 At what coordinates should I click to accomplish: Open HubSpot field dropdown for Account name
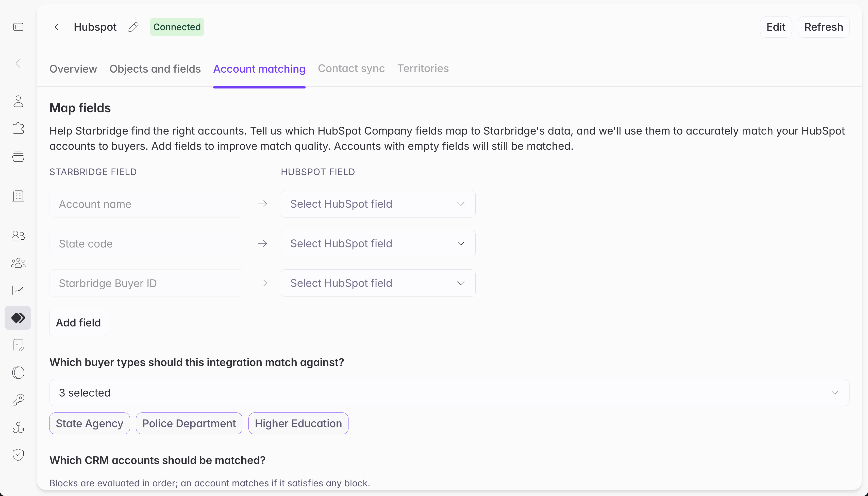tap(378, 204)
